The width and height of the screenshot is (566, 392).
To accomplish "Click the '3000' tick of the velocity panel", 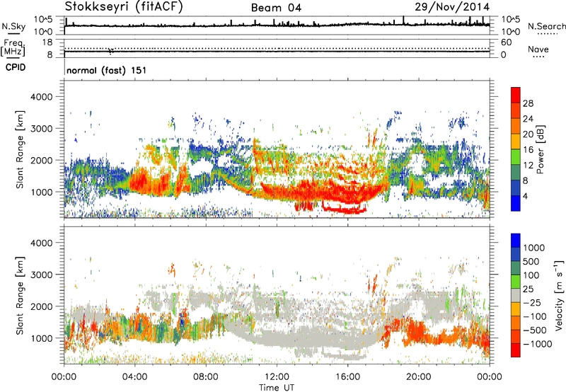I will [41, 275].
